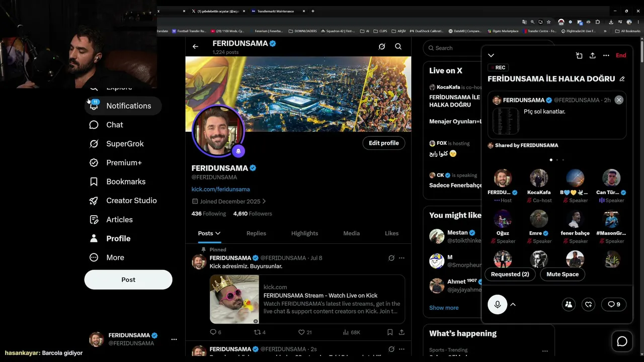644x362 pixels.
Task: Switch to the Replies tab
Action: click(256, 233)
